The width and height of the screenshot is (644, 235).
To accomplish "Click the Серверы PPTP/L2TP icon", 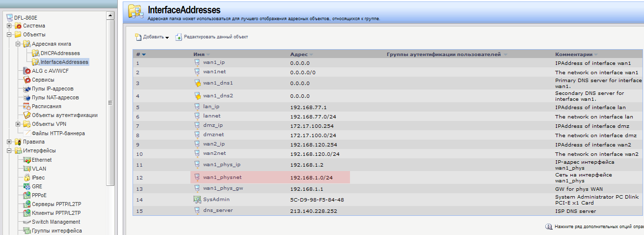I will point(27,204).
